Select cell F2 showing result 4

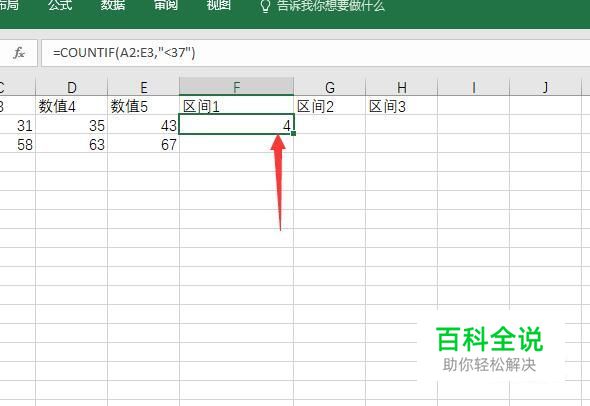(236, 124)
